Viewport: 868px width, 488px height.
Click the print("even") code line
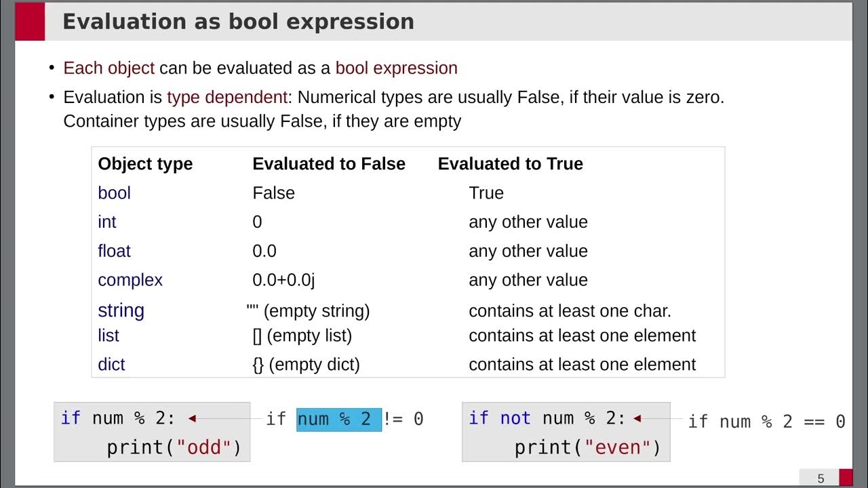click(587, 447)
